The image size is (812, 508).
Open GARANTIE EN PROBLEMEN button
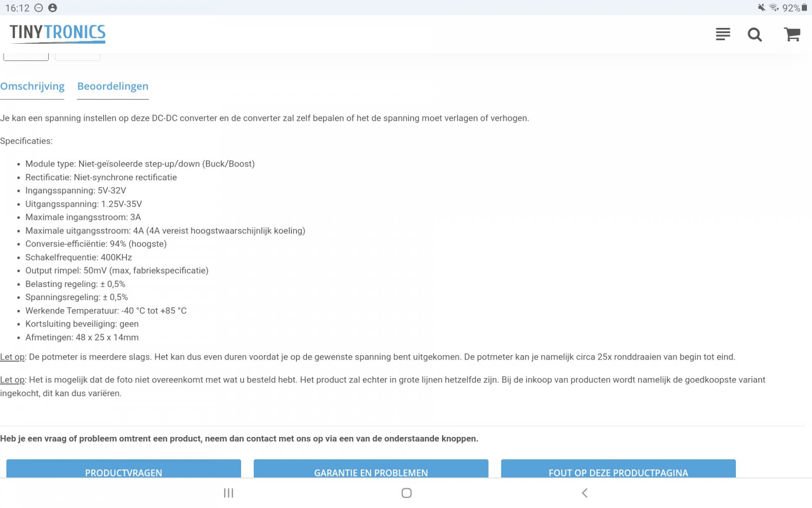(371, 469)
